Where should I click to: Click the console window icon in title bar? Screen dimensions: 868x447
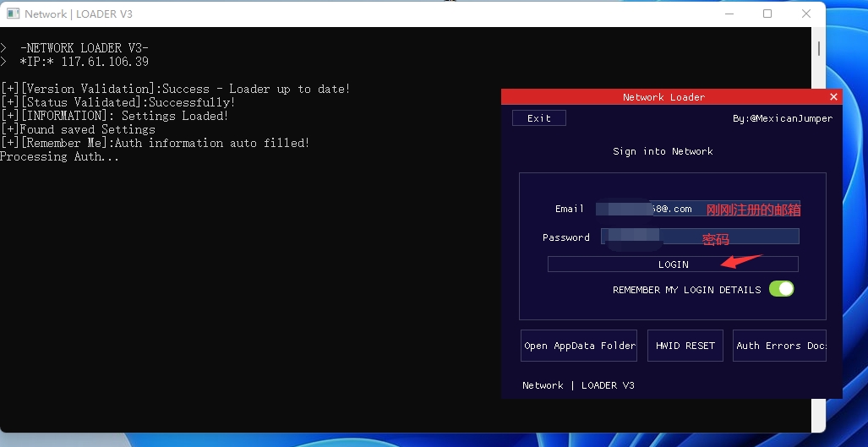pos(13,14)
